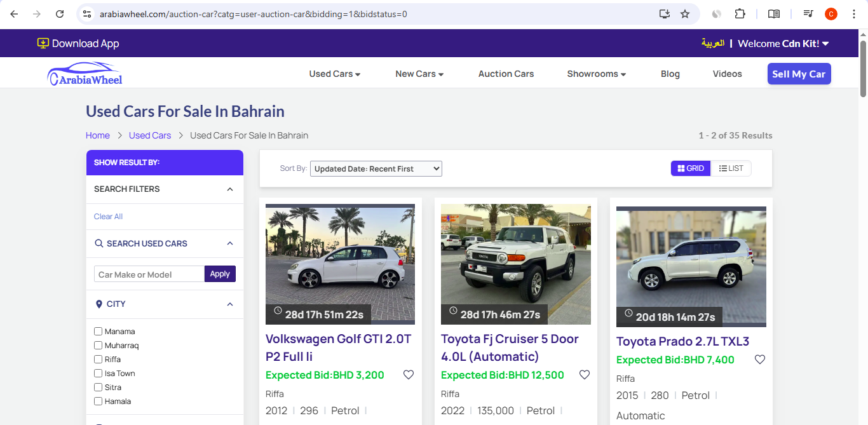Click the Sell My Car button
The width and height of the screenshot is (868, 425).
click(799, 74)
